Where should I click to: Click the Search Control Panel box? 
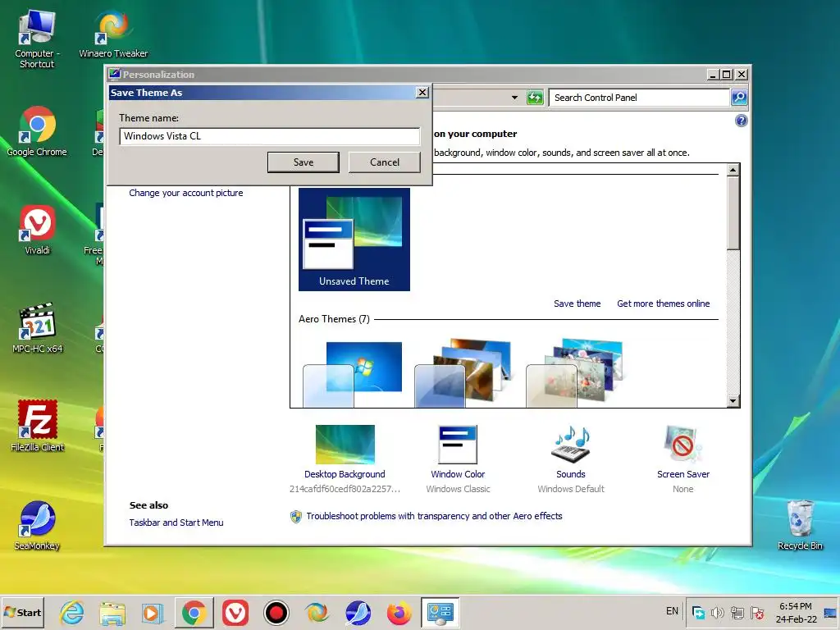(x=638, y=98)
